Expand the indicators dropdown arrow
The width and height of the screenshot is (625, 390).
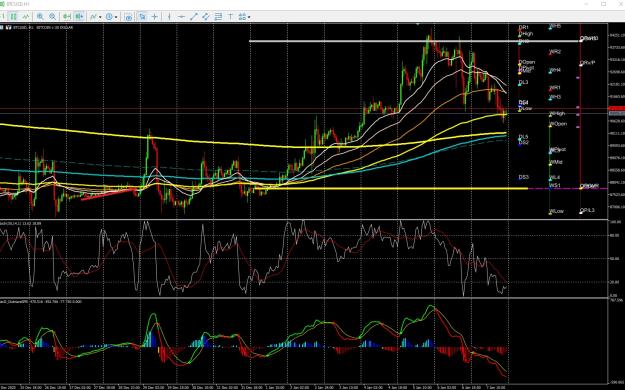coord(100,17)
